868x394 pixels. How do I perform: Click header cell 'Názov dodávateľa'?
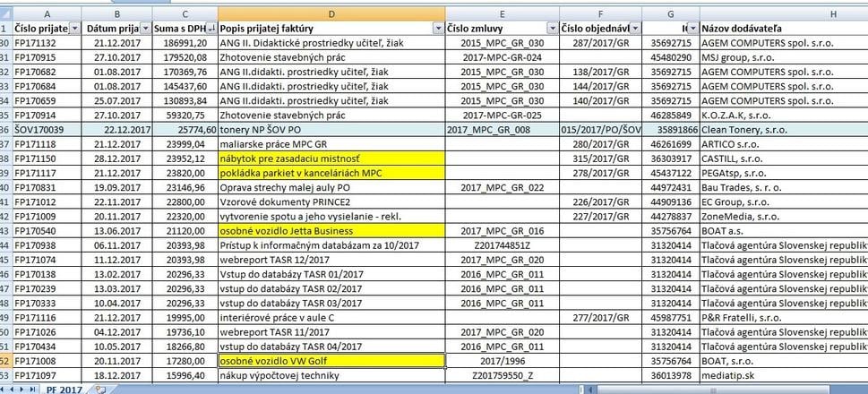[x=783, y=29]
